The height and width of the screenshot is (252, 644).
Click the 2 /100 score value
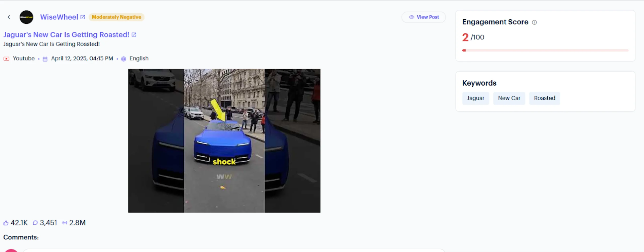tap(473, 37)
